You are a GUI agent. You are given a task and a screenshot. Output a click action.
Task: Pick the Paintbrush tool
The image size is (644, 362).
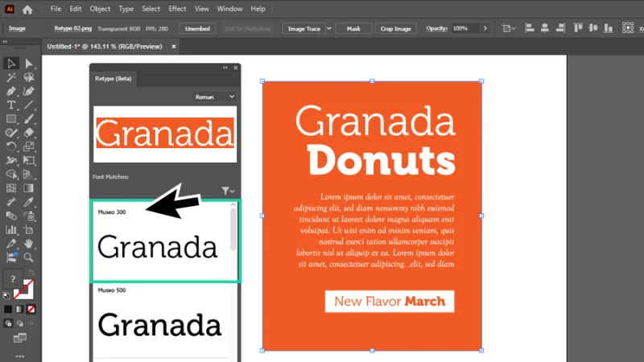29,119
